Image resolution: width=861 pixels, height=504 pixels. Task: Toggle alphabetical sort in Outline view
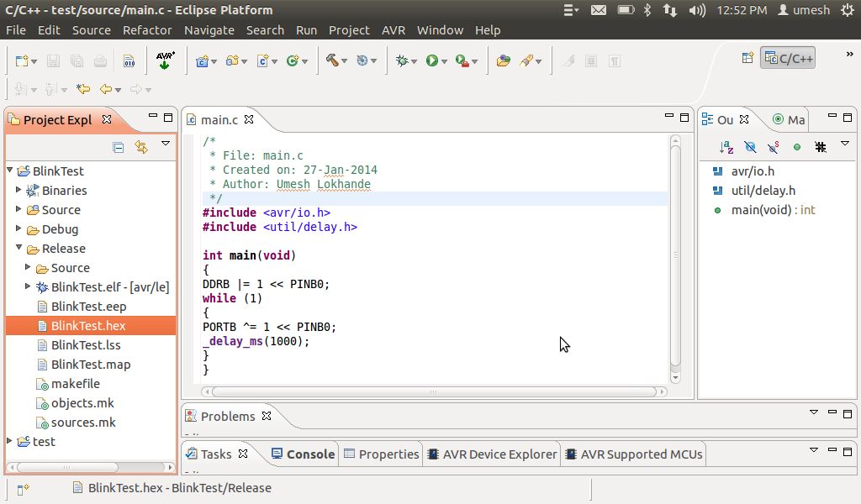[726, 147]
